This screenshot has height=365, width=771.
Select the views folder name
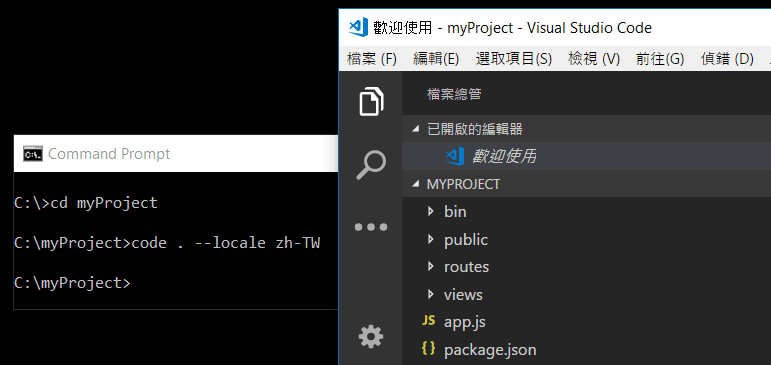(x=463, y=295)
